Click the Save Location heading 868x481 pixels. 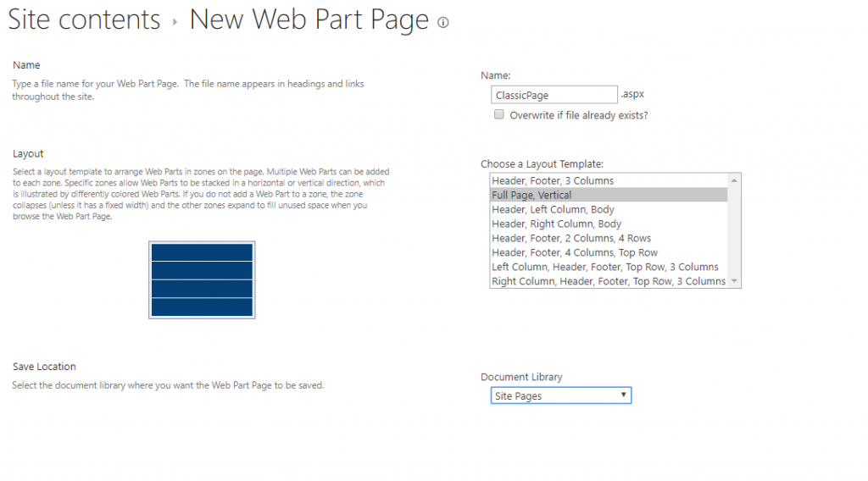click(44, 367)
